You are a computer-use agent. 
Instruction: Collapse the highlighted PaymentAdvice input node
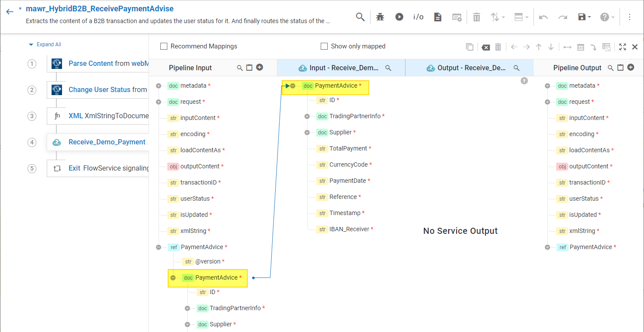click(x=293, y=86)
